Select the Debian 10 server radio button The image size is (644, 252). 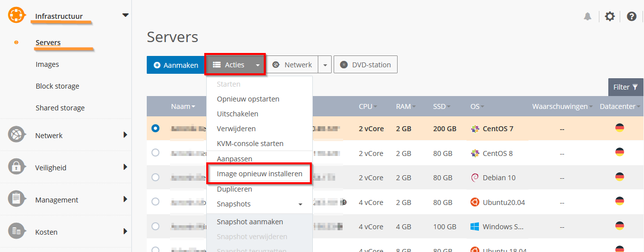click(155, 177)
